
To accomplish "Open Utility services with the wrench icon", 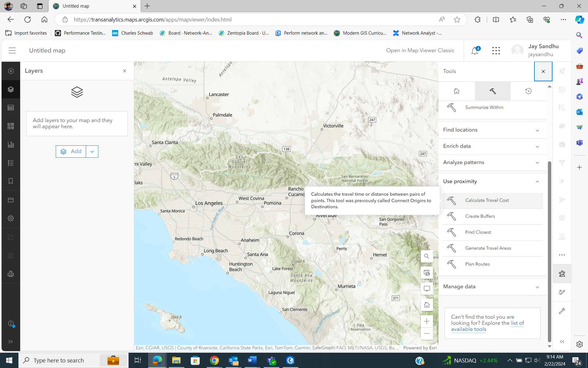I will (x=562, y=311).
